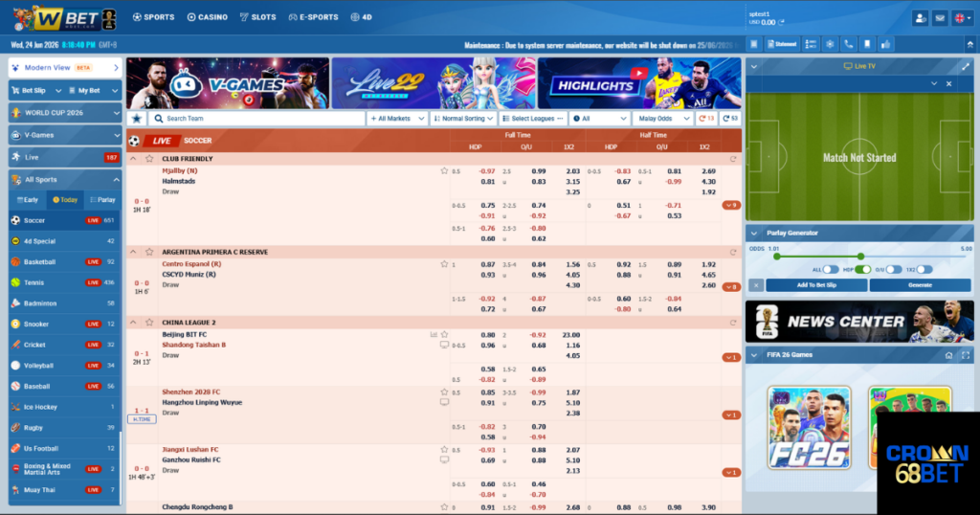980x515 pixels.
Task: Click the WBET logo
Action: 64,19
